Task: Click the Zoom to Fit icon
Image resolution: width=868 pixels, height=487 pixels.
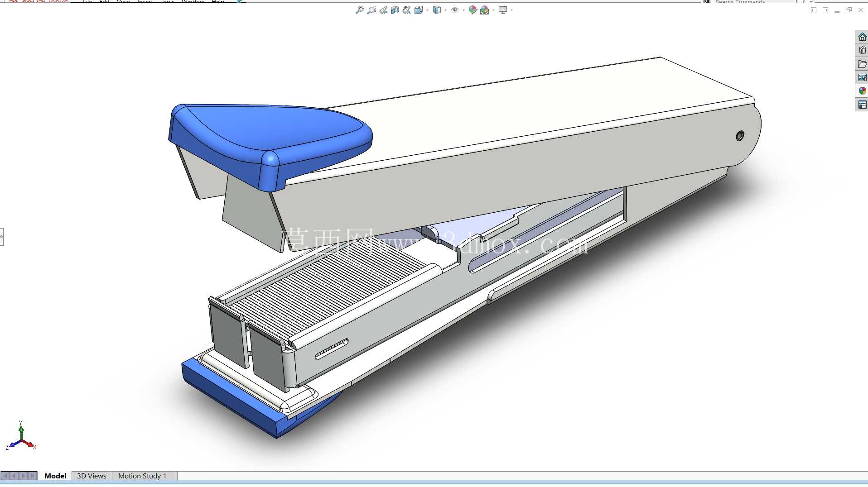Action: [360, 10]
